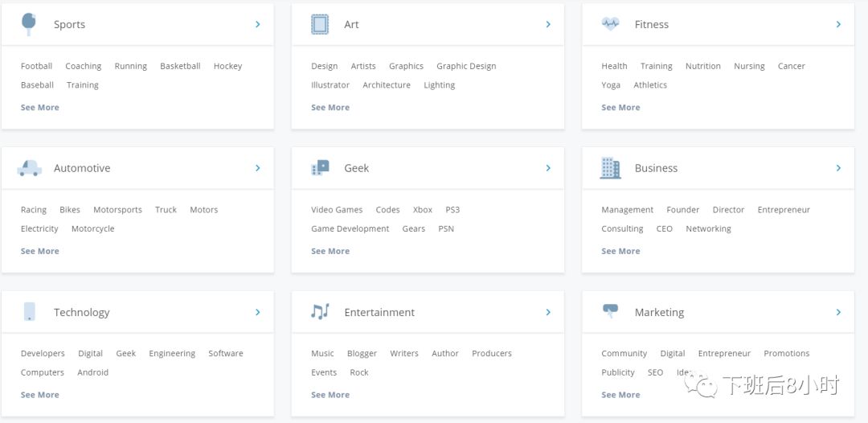Select the Football tag
Screen dimensions: 868x423
click(x=36, y=66)
